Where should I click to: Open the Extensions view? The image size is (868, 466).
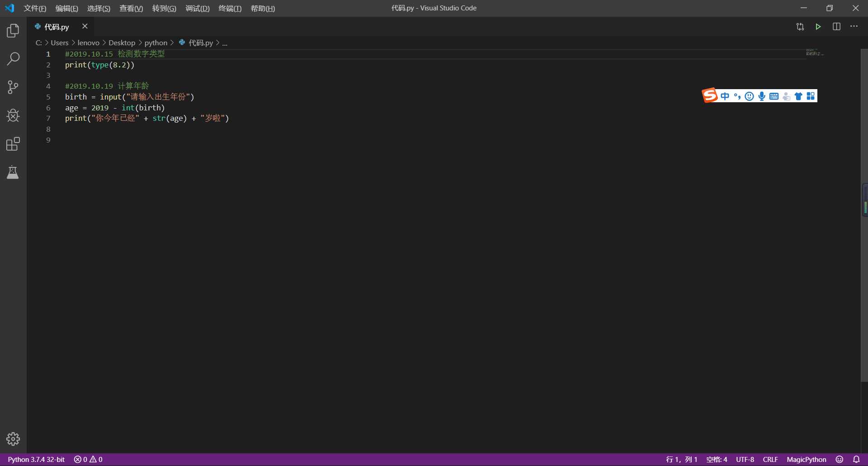pos(13,144)
